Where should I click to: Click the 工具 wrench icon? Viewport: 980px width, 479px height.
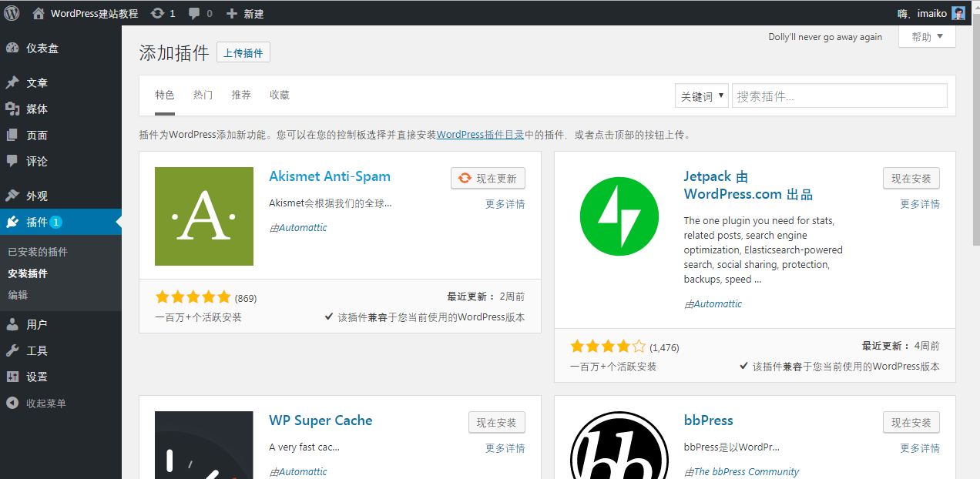(12, 350)
